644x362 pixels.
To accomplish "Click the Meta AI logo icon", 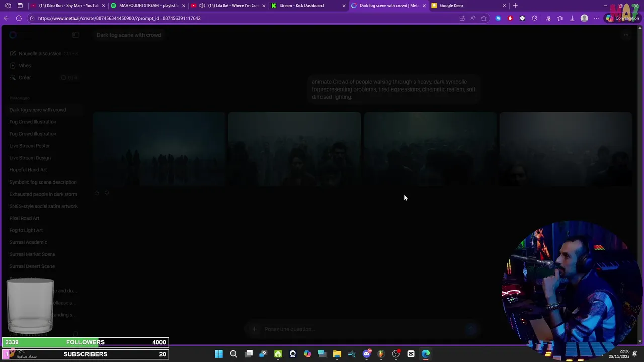I will [x=13, y=35].
